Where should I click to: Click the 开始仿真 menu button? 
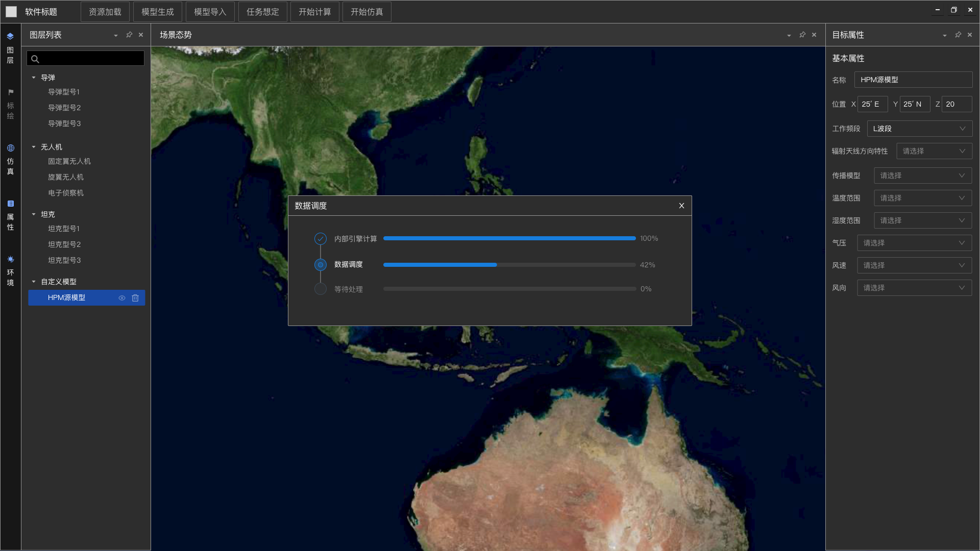point(367,12)
